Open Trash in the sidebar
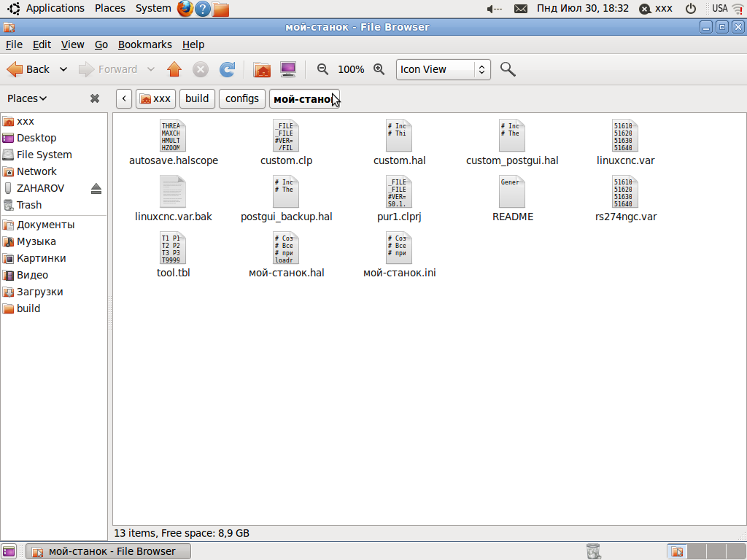747x560 pixels. tap(29, 205)
